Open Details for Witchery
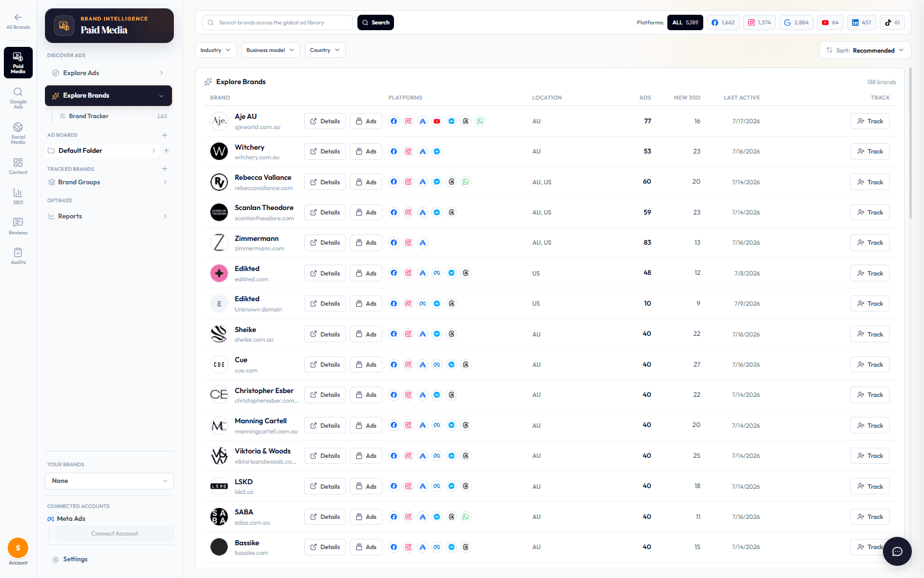This screenshot has width=924, height=578. point(325,152)
